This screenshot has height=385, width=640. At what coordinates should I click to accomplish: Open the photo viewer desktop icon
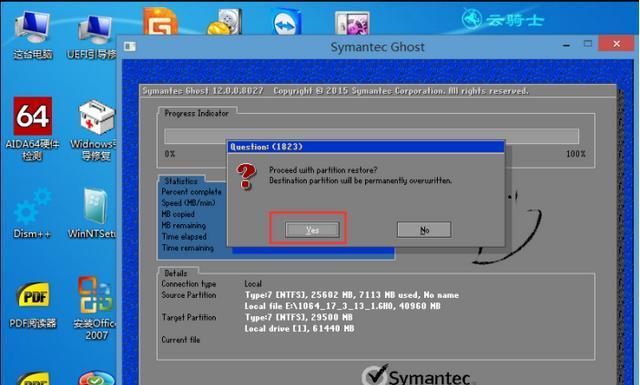tap(352, 23)
